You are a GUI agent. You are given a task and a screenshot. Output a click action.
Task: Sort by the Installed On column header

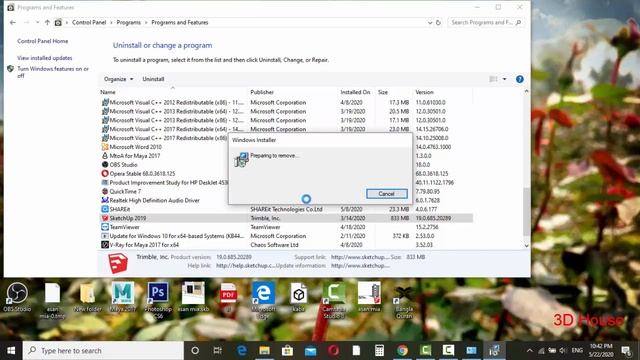(x=355, y=92)
